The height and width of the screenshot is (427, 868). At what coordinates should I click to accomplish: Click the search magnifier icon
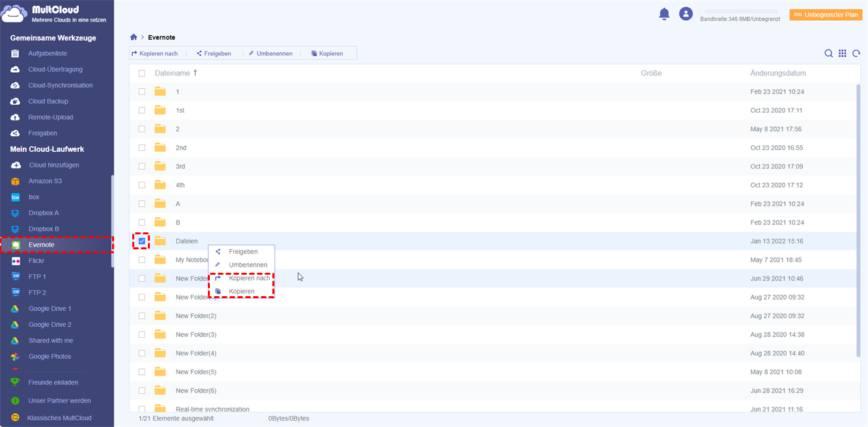click(x=828, y=53)
